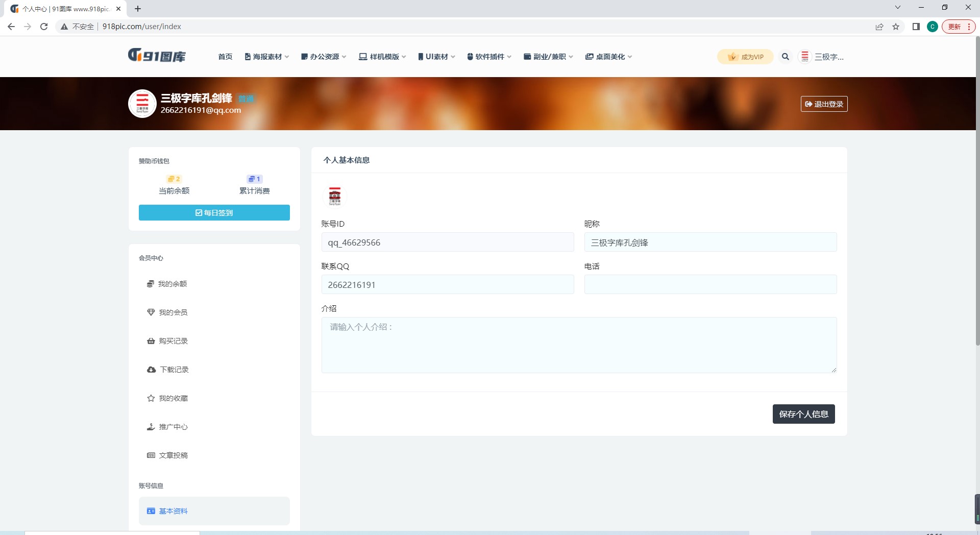Open 推广中心 promotion center
980x535 pixels.
pyautogui.click(x=173, y=427)
